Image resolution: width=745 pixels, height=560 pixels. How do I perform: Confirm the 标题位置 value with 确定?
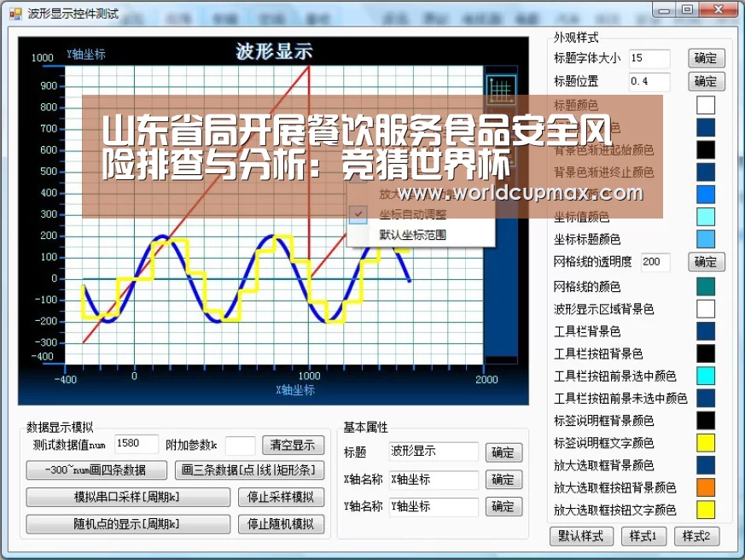(x=706, y=81)
